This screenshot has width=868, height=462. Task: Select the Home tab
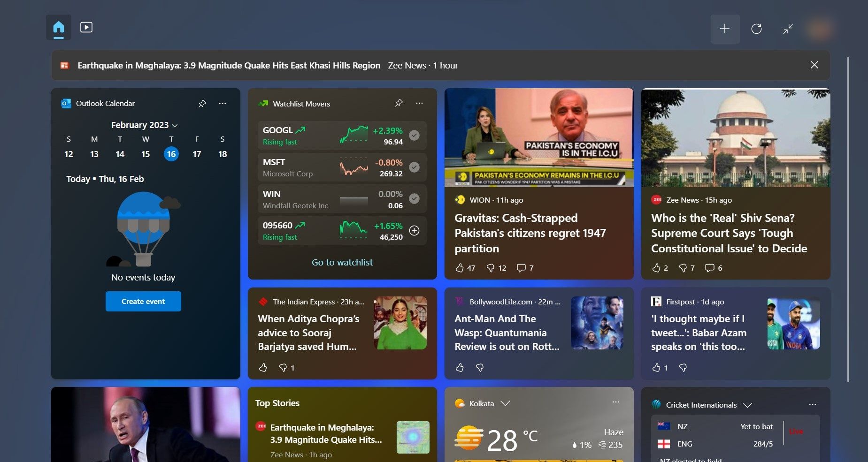(x=58, y=27)
